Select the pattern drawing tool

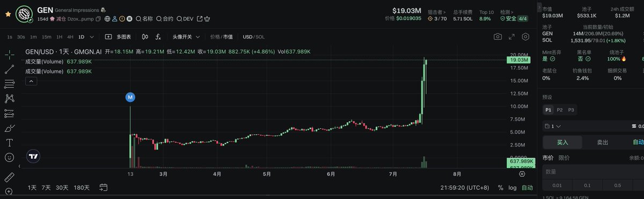(9, 98)
